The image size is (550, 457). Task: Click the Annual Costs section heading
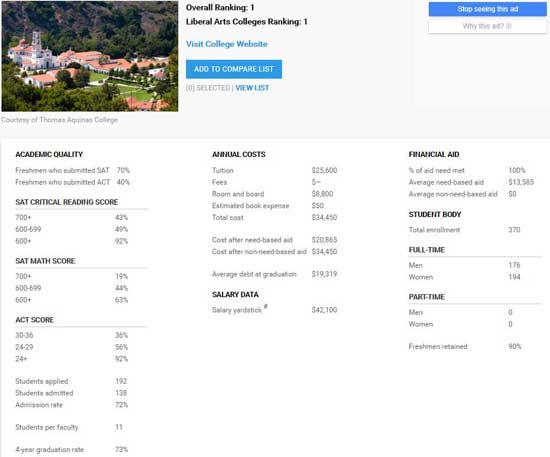(239, 154)
